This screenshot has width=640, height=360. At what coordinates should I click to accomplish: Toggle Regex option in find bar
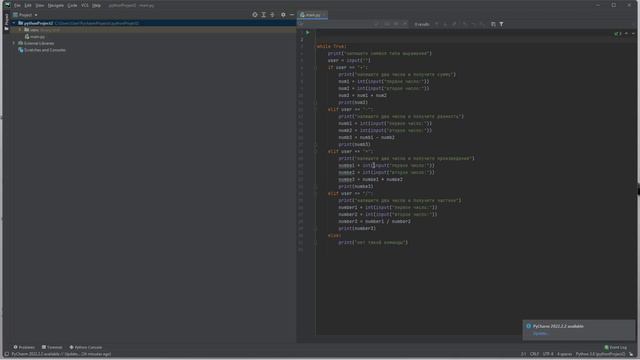tap(404, 24)
